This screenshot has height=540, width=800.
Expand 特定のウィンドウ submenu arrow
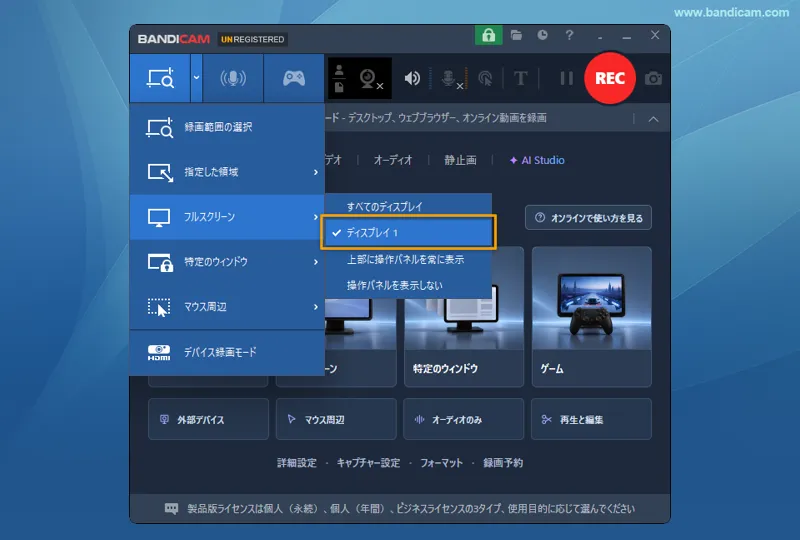click(316, 262)
